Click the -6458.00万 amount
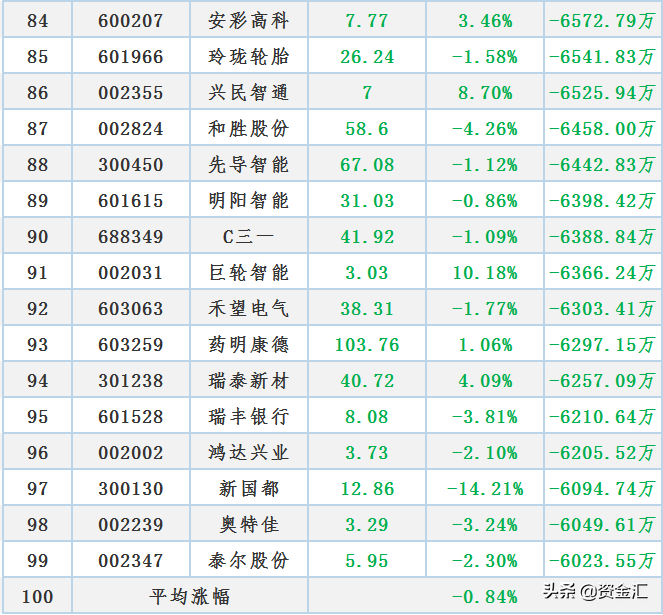663x615 pixels. [x=602, y=128]
